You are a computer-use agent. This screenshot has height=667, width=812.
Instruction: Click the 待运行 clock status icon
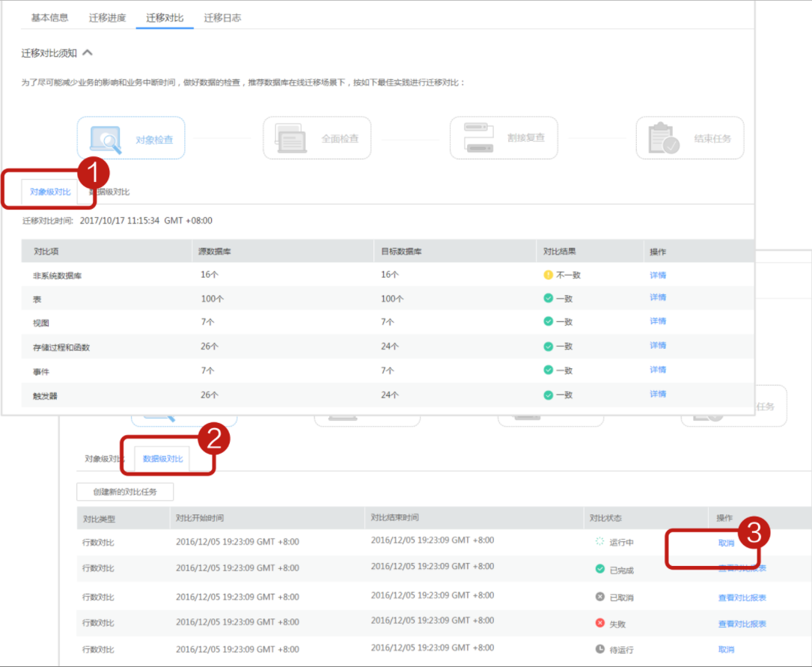point(599,649)
